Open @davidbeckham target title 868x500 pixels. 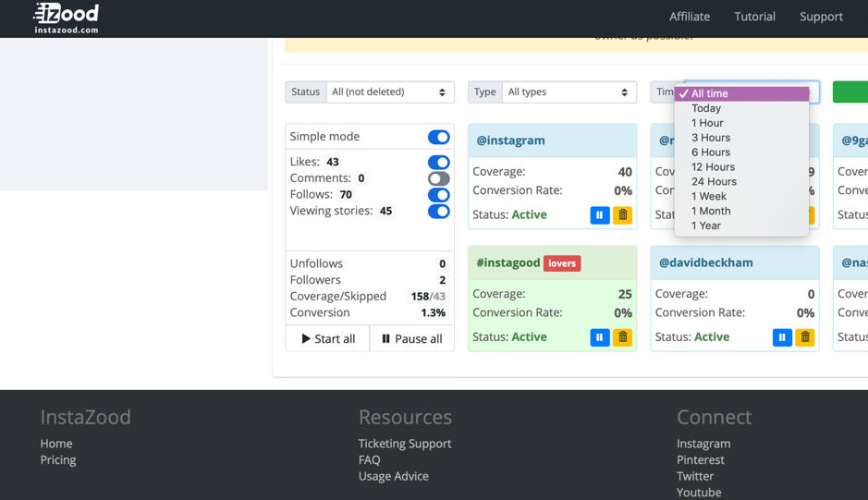706,262
